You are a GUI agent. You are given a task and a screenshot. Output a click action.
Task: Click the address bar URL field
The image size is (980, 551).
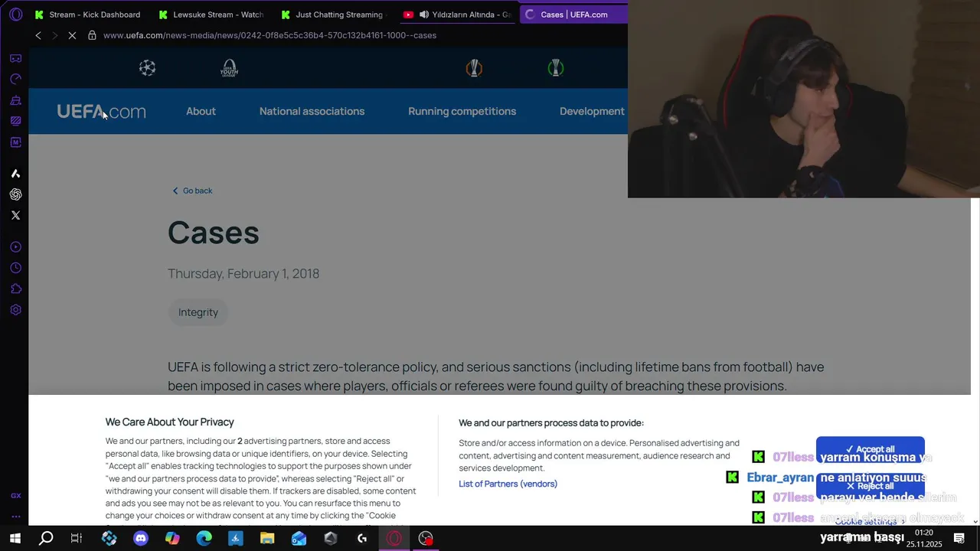coord(269,35)
